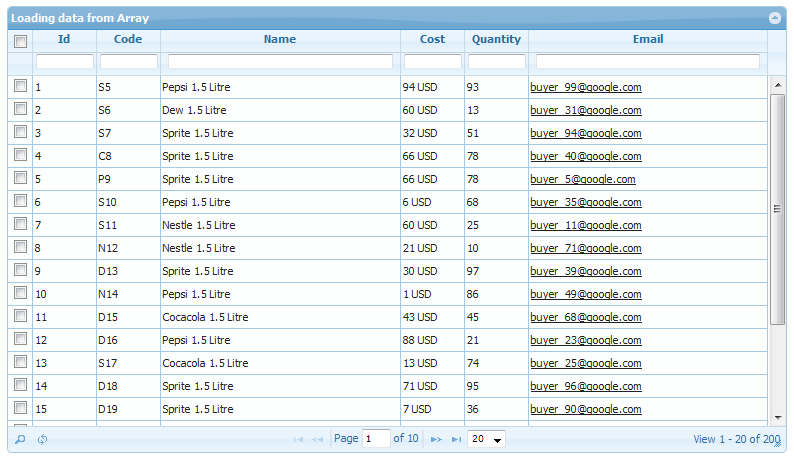The image size is (794, 459).
Task: Sort by the Name column header
Action: (280, 39)
